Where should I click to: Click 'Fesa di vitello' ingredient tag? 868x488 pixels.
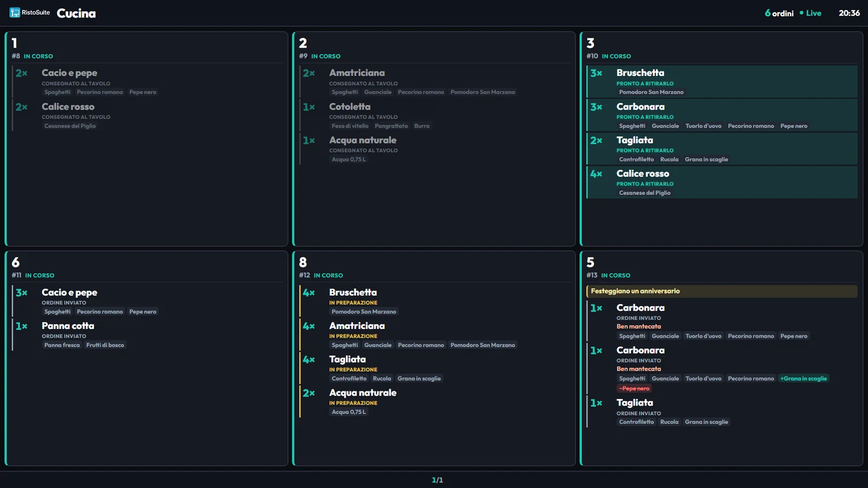350,126
